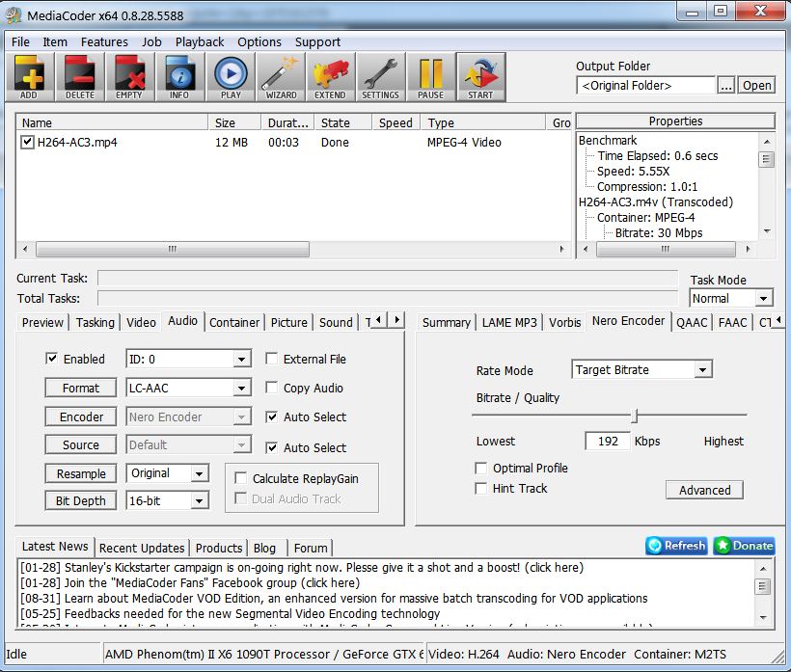
Task: Open the Job menu
Action: pos(151,41)
